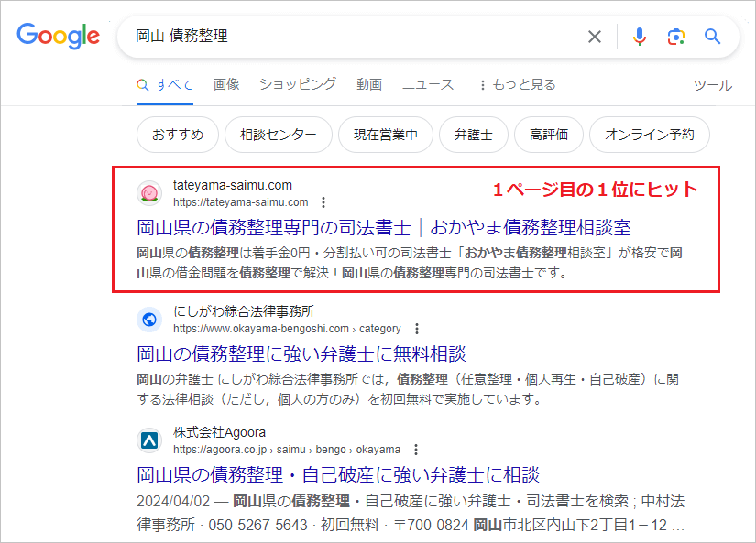Open the Google homepage via the logo
This screenshot has width=756, height=543.
point(58,37)
